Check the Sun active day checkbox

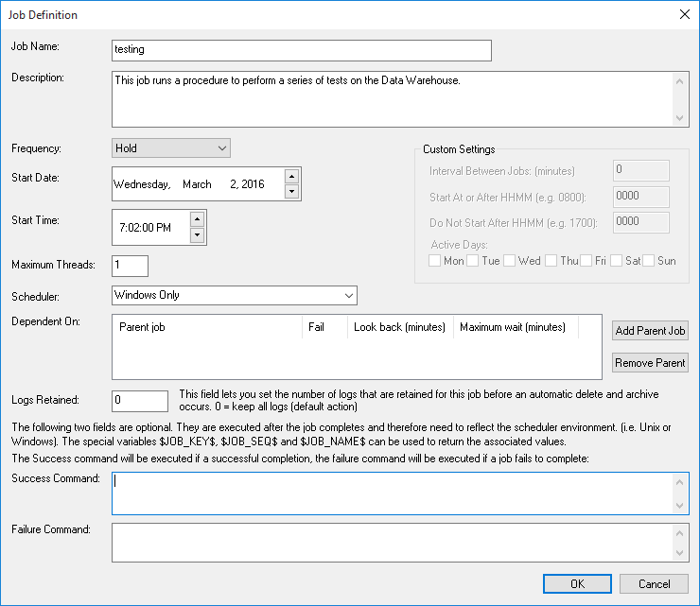[x=649, y=261]
